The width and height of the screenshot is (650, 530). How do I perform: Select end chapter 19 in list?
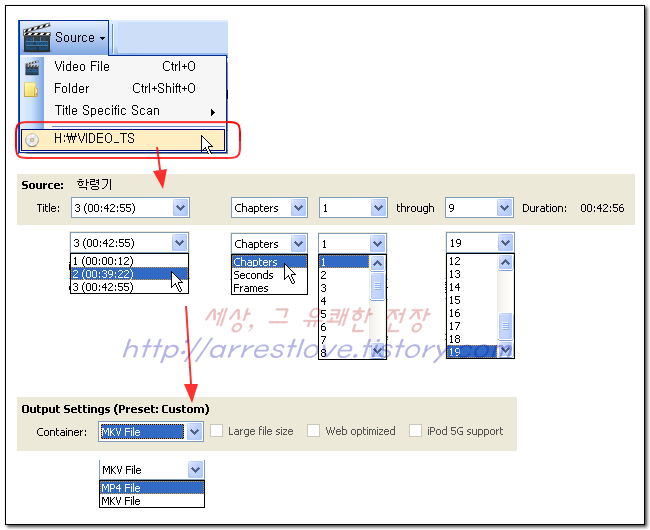pos(472,352)
